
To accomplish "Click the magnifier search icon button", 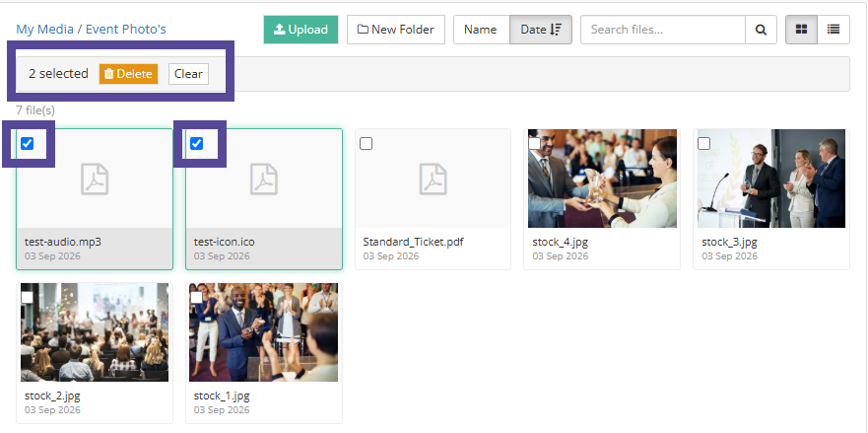I will point(762,30).
